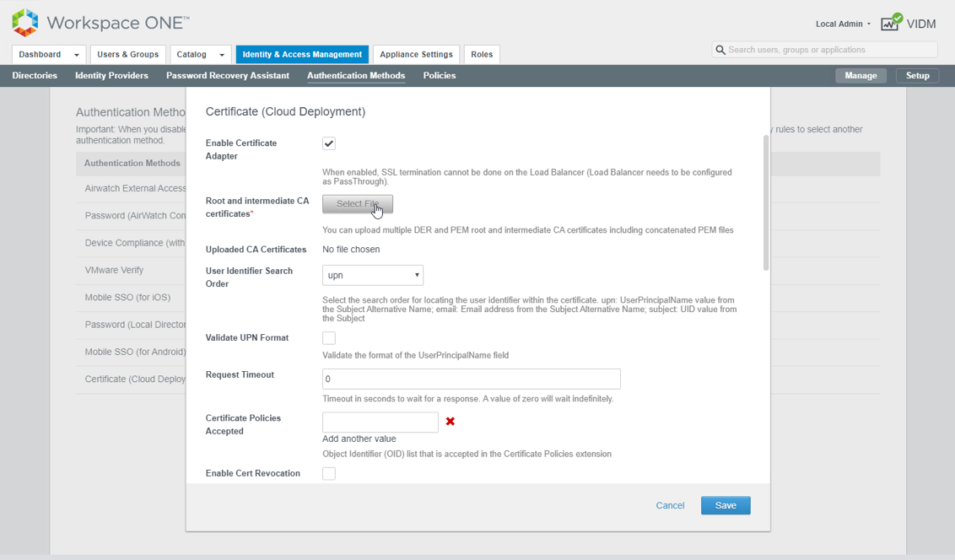Viewport: 955px width, 560px height.
Task: Click inside the Request Timeout field
Action: coord(471,379)
